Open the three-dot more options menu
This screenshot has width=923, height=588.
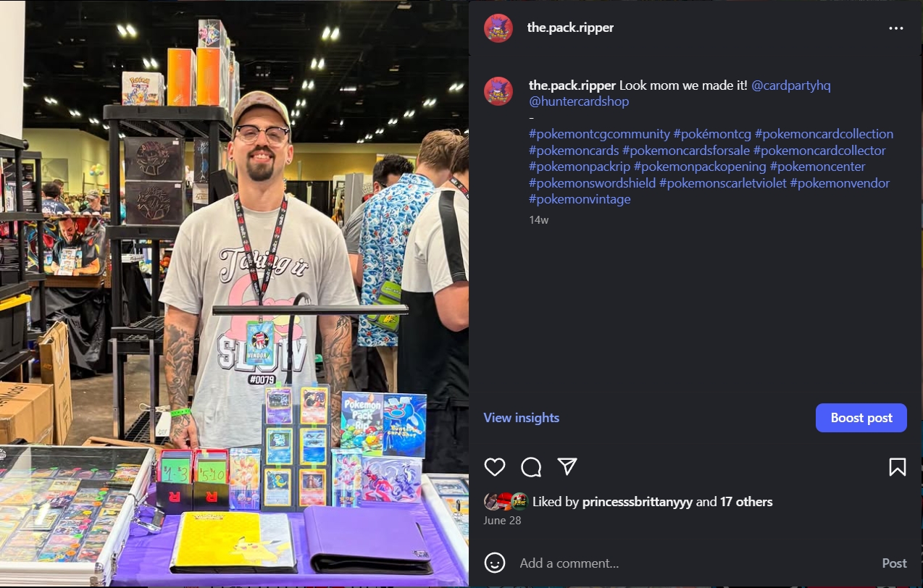[896, 28]
